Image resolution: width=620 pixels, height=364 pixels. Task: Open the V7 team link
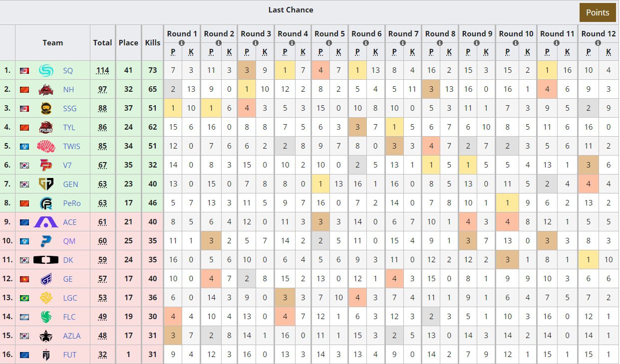tap(68, 165)
